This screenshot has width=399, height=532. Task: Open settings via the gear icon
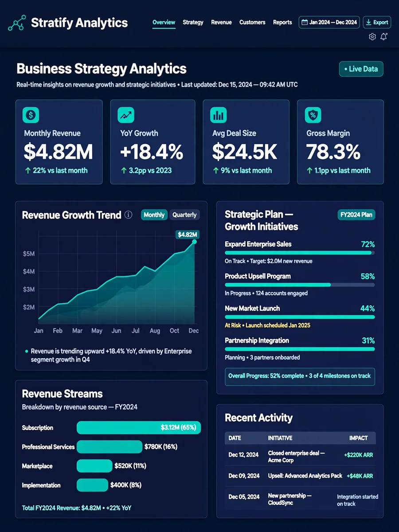(372, 37)
